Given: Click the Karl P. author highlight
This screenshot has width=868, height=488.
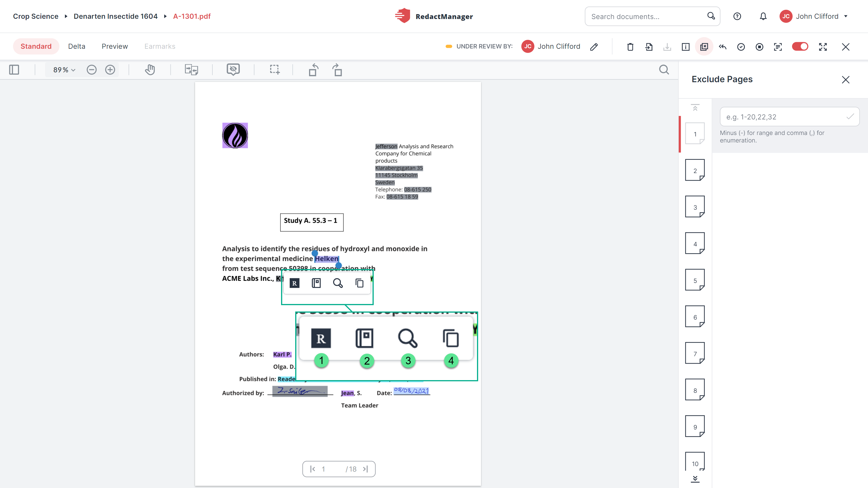Looking at the screenshot, I should click(x=282, y=354).
